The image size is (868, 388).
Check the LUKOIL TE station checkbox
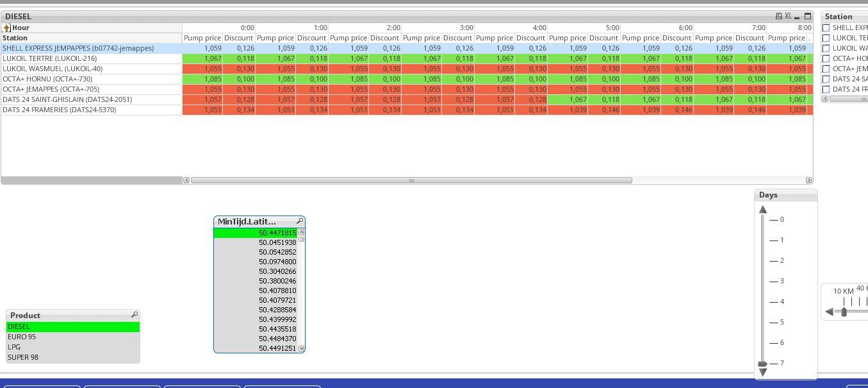(826, 38)
